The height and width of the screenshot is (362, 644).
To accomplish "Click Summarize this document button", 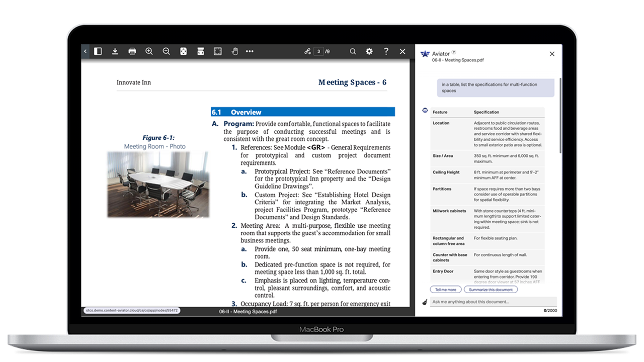I will point(491,290).
